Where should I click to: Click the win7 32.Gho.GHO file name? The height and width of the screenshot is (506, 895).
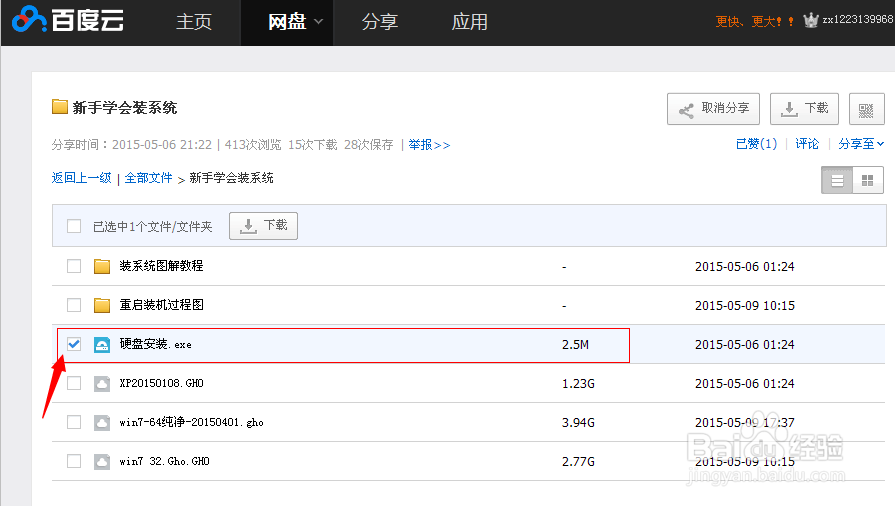click(164, 461)
